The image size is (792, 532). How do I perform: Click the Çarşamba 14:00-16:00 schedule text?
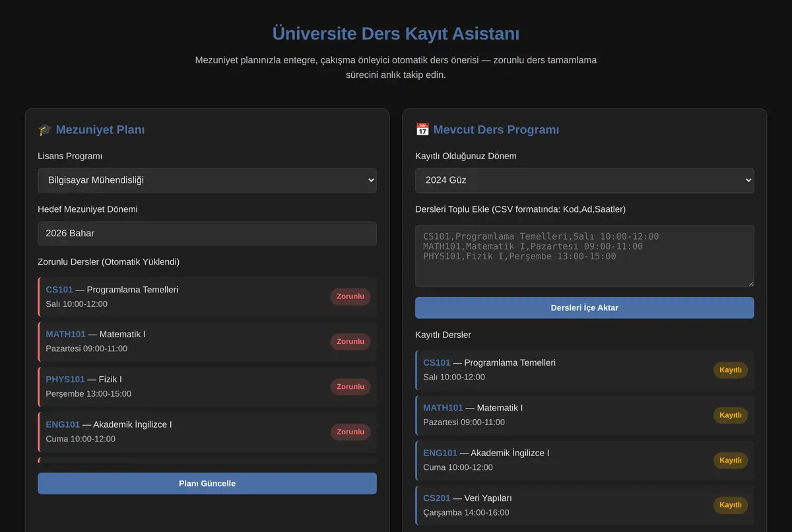(x=466, y=513)
